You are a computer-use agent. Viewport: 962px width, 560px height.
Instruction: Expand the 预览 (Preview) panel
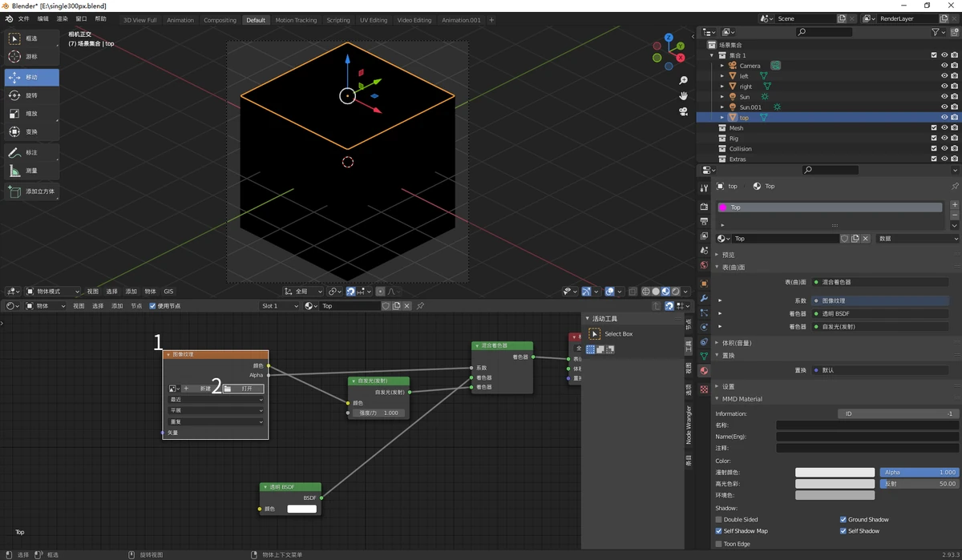click(x=728, y=255)
